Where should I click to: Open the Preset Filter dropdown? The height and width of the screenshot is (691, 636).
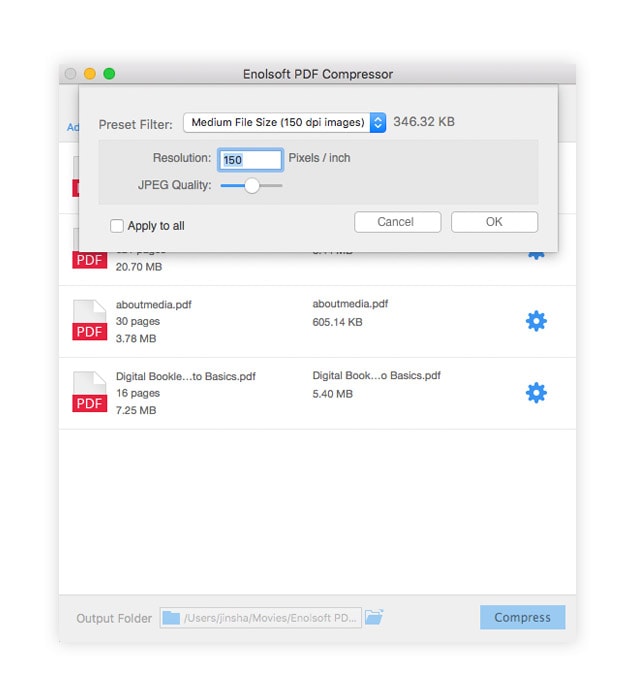coord(284,122)
